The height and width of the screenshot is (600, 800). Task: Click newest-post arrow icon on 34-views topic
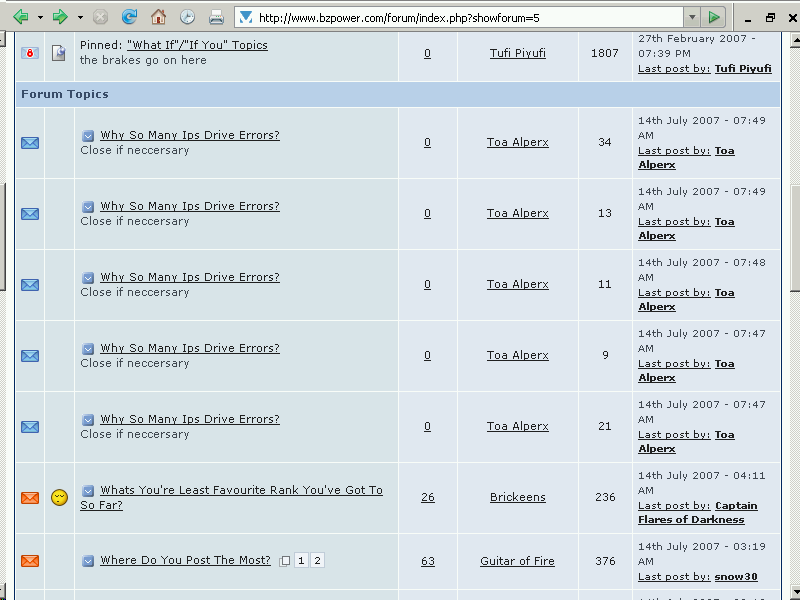click(88, 136)
